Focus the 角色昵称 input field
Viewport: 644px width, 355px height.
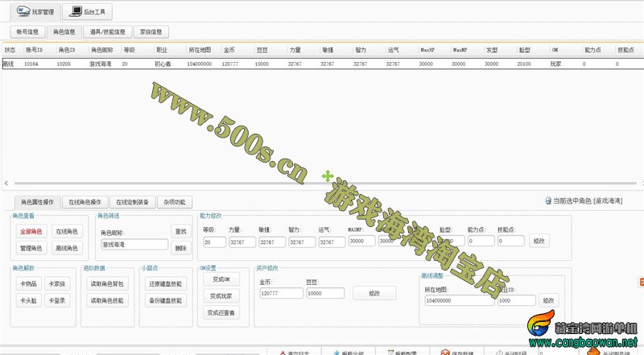[134, 245]
